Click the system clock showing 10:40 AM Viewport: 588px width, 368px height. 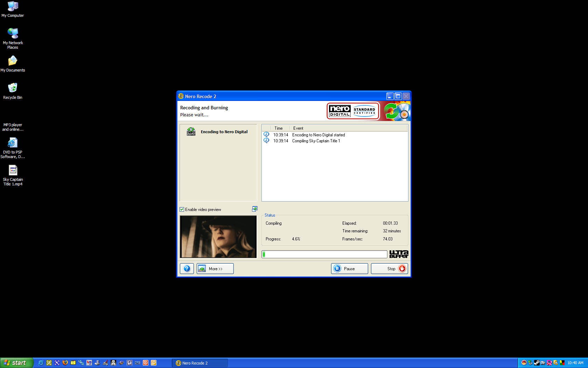[x=575, y=363]
